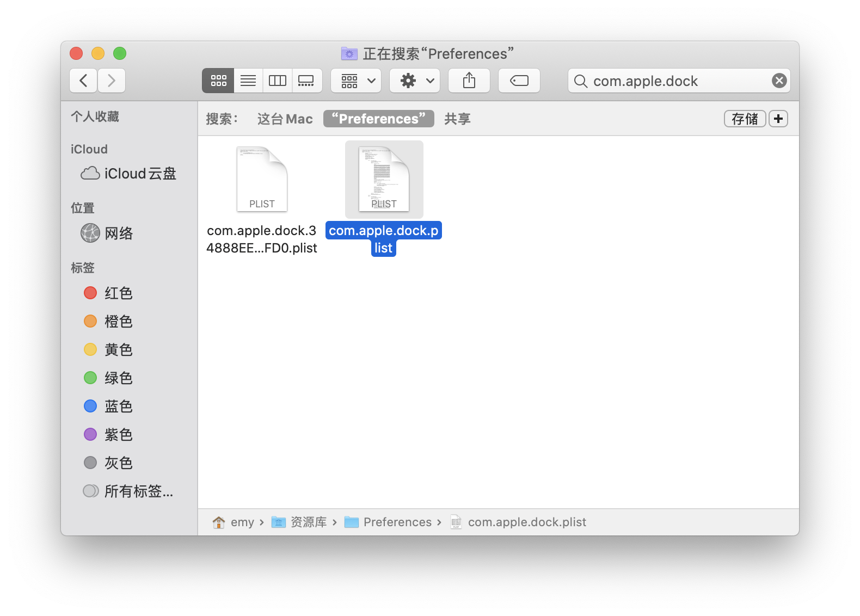Switch to icon view
The width and height of the screenshot is (860, 616).
point(218,81)
